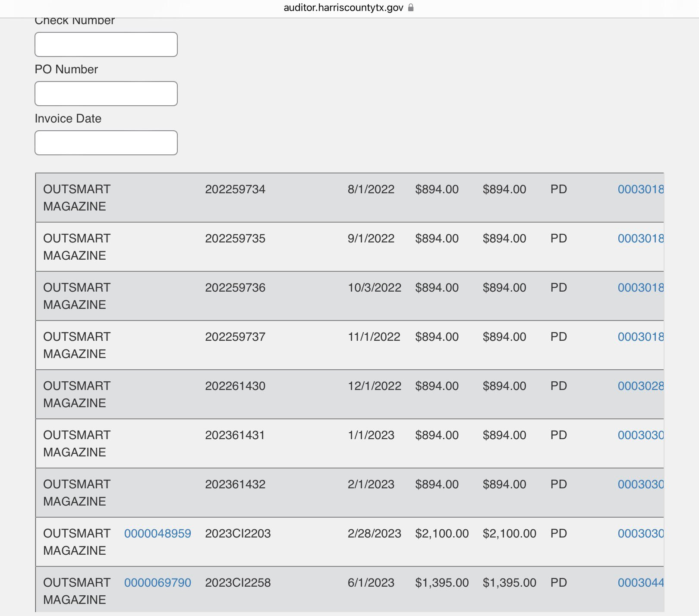Open the 0003018 link in the 9/1/2022 row
This screenshot has width=699, height=616.
pos(641,239)
